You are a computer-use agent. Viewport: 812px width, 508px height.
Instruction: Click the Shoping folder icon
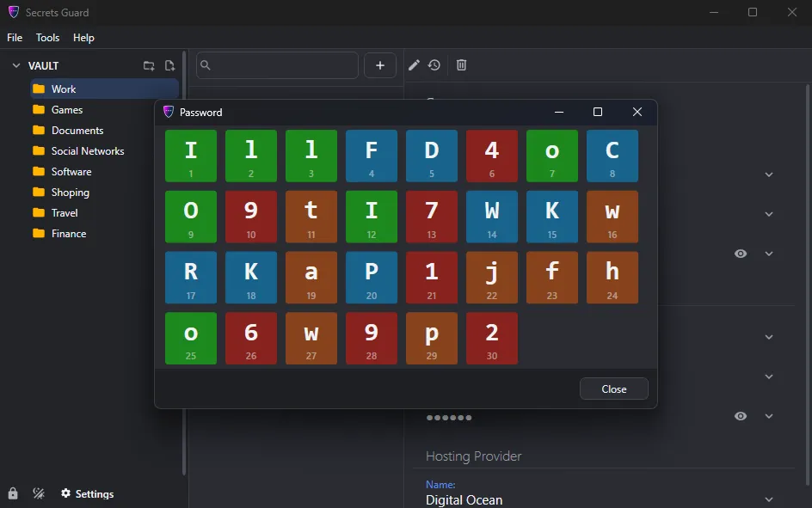pos(39,192)
